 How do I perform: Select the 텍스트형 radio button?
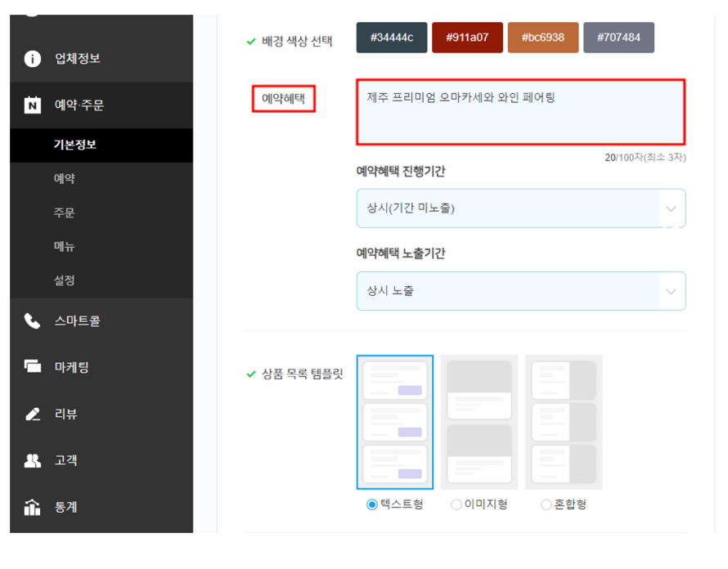372,504
